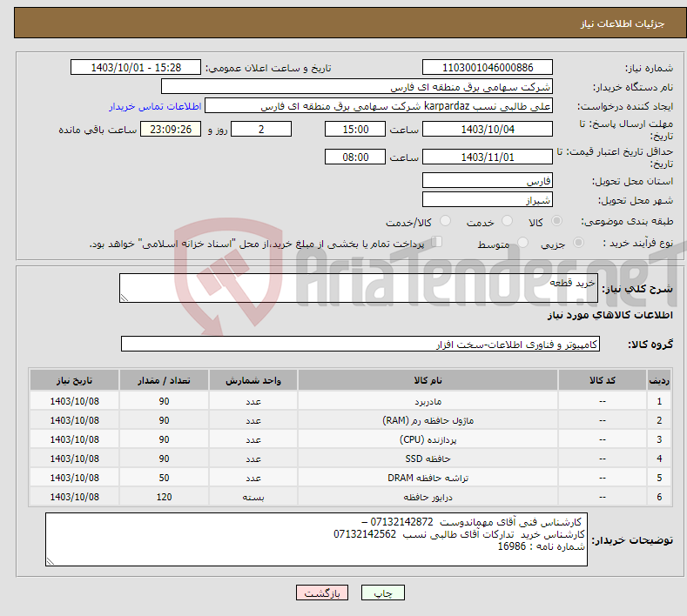Click the بسته unit cell
This screenshot has height=616, width=687.
pos(253,497)
